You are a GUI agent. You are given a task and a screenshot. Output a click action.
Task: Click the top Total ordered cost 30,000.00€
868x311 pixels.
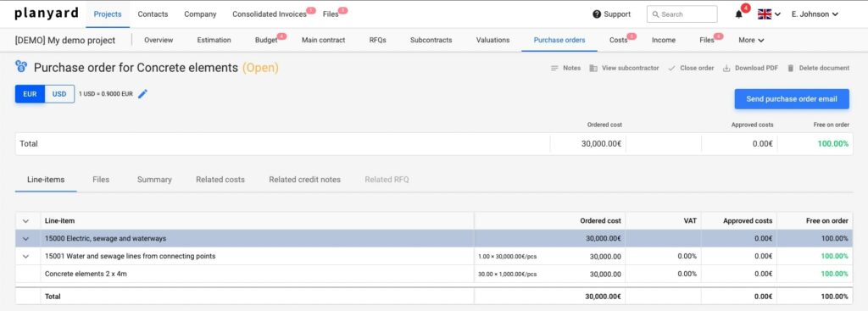pos(601,144)
